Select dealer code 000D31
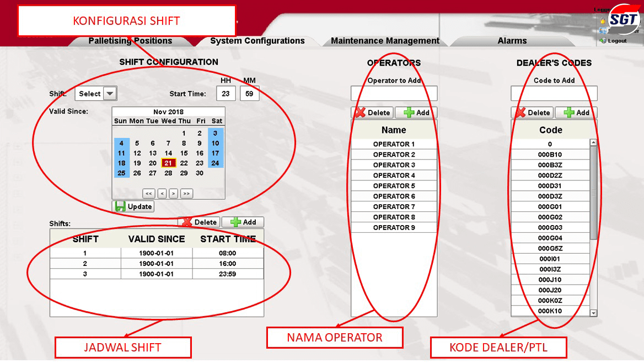Image resolution: width=644 pixels, height=363 pixels. tap(550, 186)
